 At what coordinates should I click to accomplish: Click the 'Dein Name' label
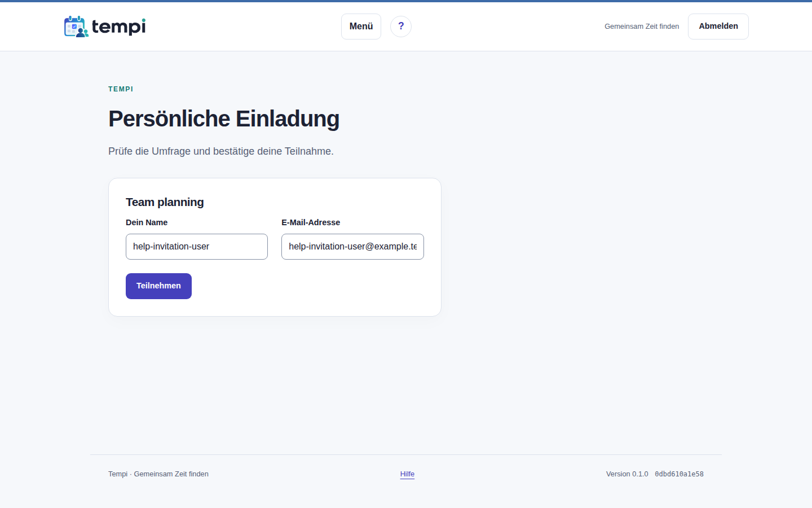coord(147,222)
